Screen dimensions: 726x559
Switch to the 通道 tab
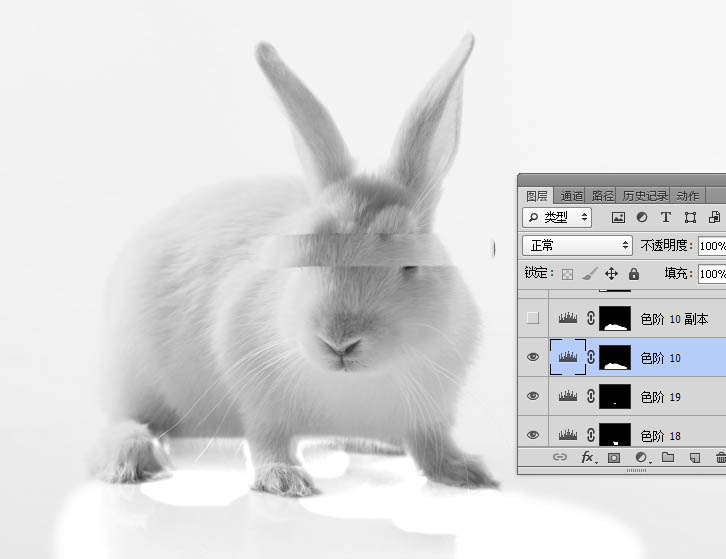pos(571,196)
